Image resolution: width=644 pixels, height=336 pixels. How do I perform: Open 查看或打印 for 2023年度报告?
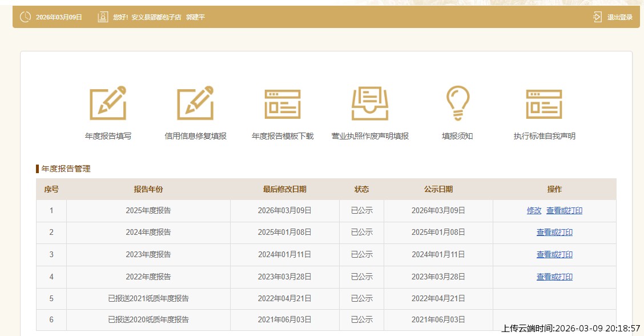pyautogui.click(x=554, y=255)
